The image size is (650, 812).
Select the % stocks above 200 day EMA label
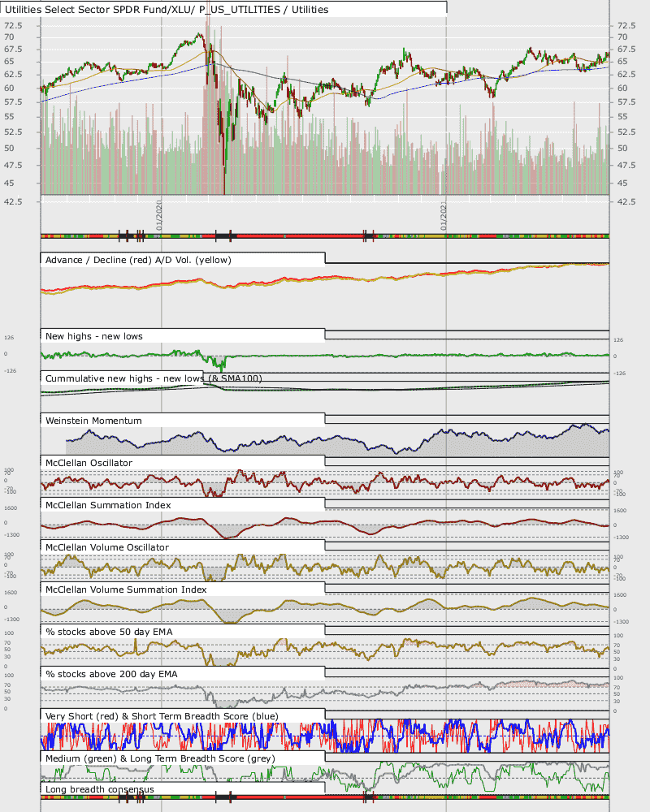click(x=111, y=674)
